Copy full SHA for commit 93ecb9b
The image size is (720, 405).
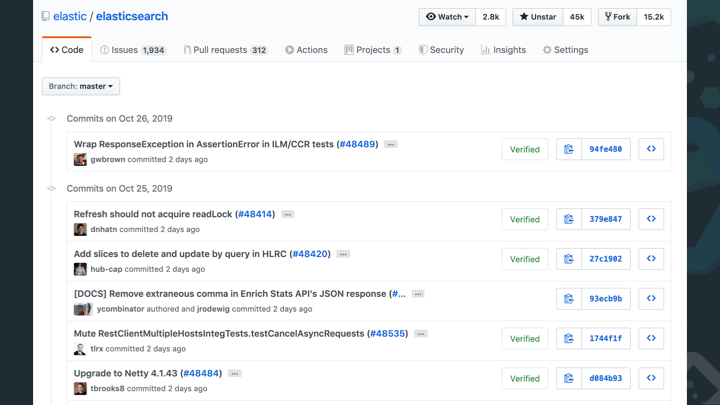(568, 299)
